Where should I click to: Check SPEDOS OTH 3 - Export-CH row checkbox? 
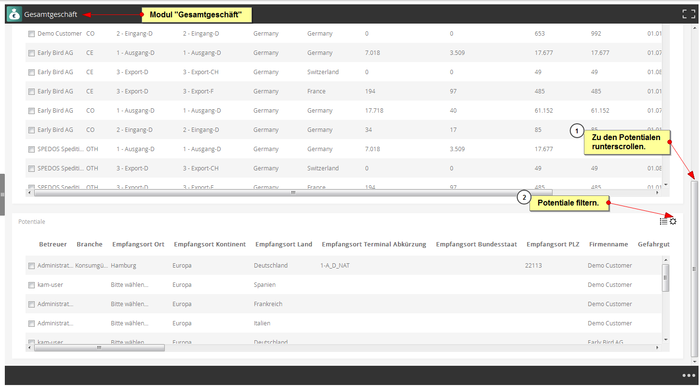31,169
